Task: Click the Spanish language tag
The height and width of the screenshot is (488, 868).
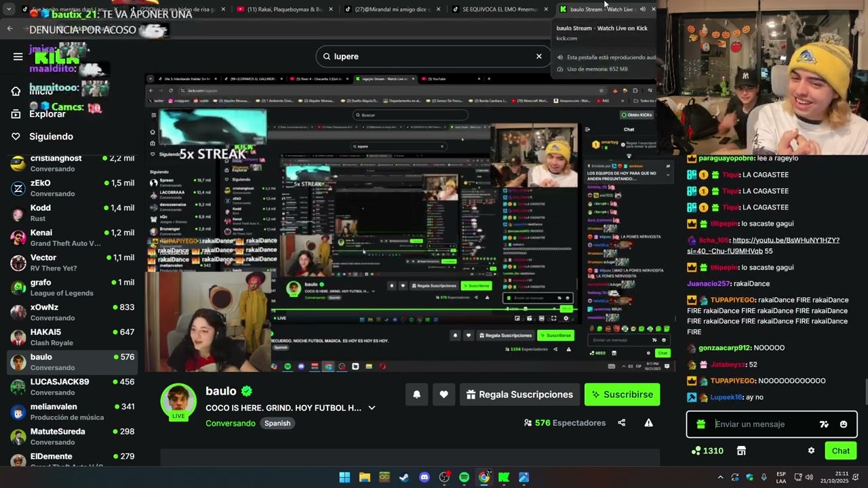Action: tap(277, 423)
